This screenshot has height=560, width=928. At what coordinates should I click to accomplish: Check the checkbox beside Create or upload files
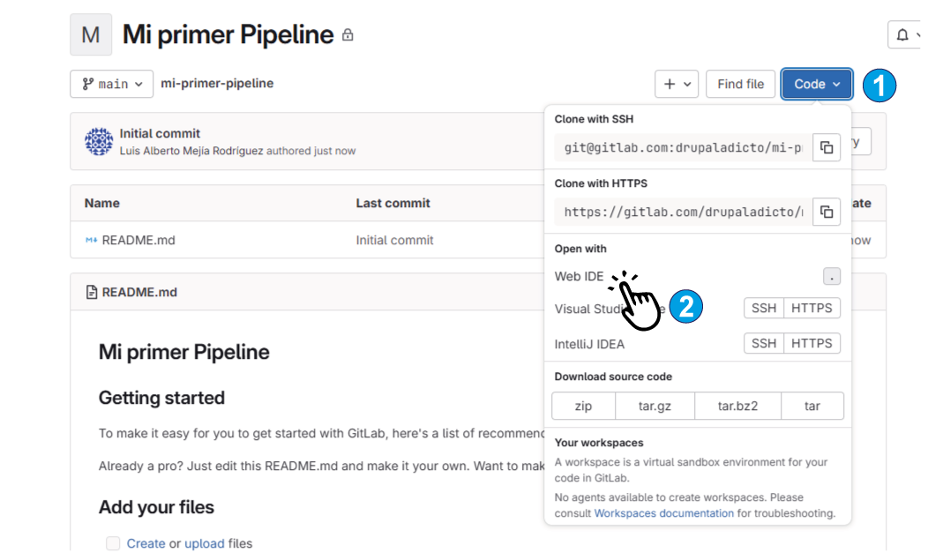click(x=113, y=543)
